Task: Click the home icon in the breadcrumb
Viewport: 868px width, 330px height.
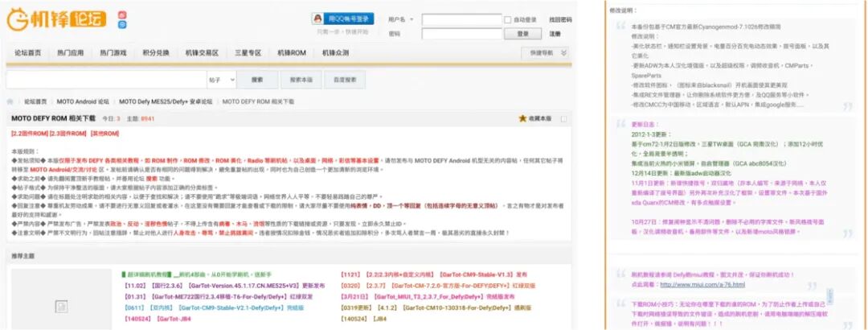Action: click(x=10, y=102)
